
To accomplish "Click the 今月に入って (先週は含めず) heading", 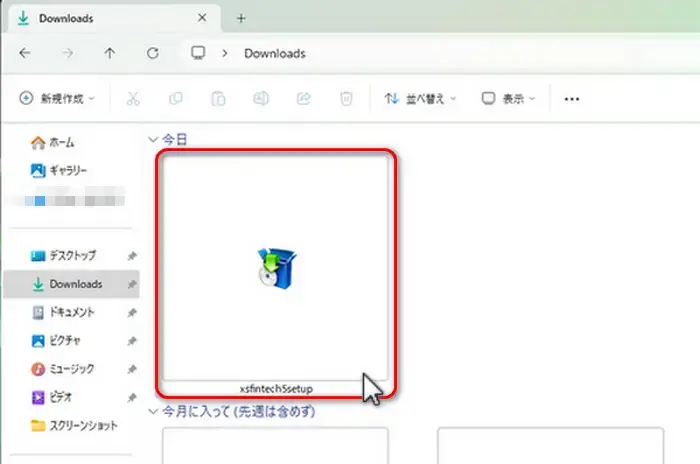I will [238, 411].
